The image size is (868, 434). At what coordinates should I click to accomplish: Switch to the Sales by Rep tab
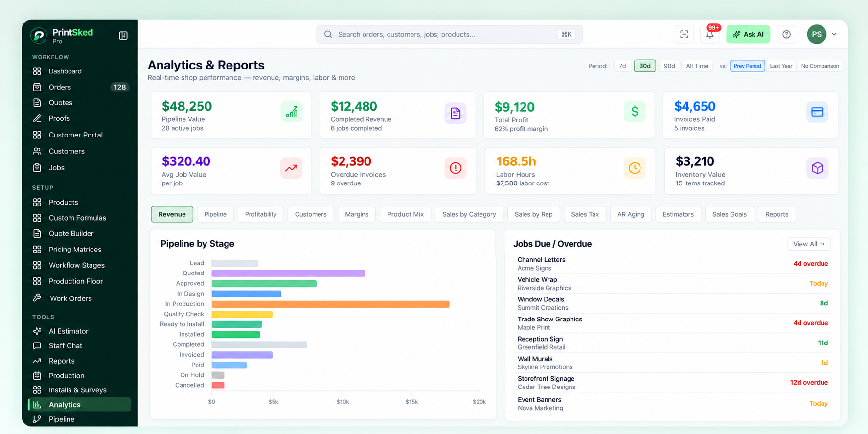(x=533, y=214)
